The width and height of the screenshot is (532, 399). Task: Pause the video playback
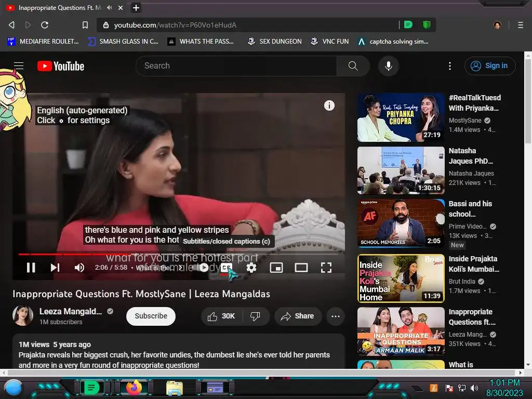point(31,268)
